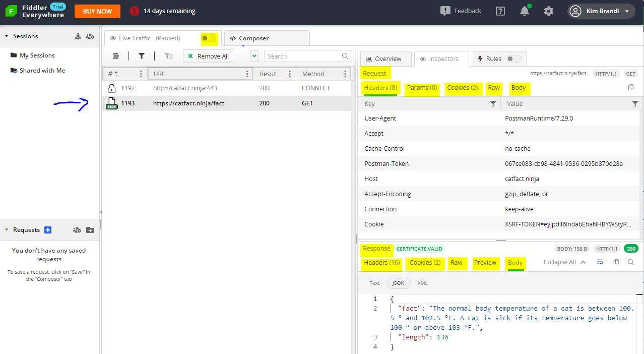Apply the traffic filter funnel icon

pos(141,55)
